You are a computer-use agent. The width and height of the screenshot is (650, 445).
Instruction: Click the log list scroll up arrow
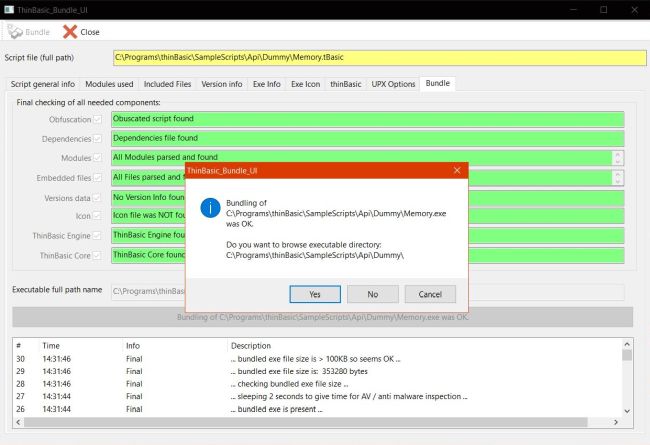(x=627, y=344)
